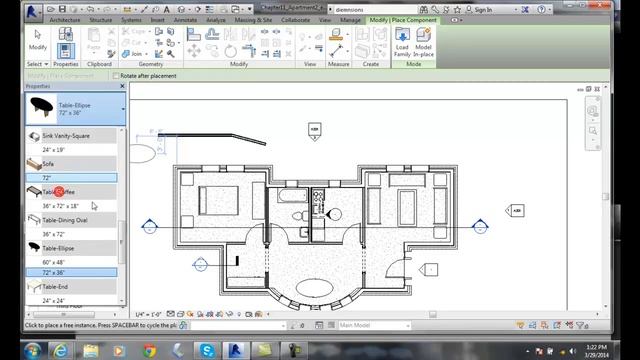
Task: Expand the Join tool dropdown arrow
Action: [x=146, y=54]
